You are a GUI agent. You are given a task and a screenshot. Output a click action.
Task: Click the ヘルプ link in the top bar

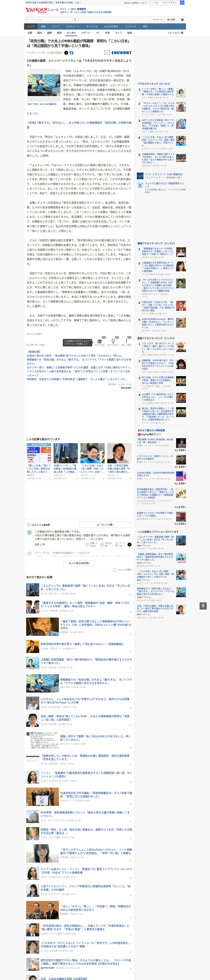coord(143,3)
